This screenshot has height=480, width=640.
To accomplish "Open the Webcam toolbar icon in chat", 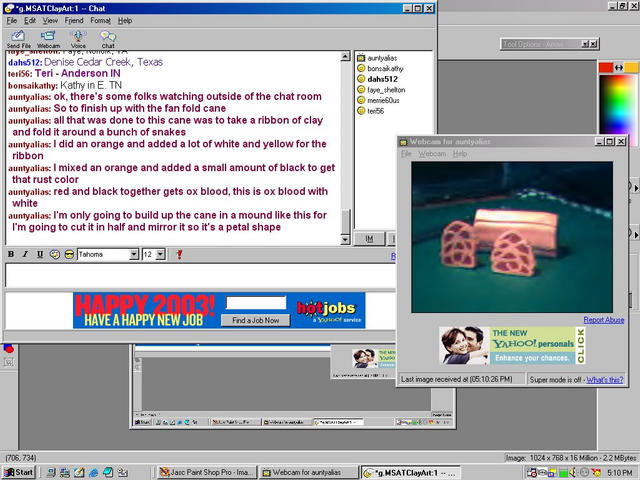I will pyautogui.click(x=48, y=39).
